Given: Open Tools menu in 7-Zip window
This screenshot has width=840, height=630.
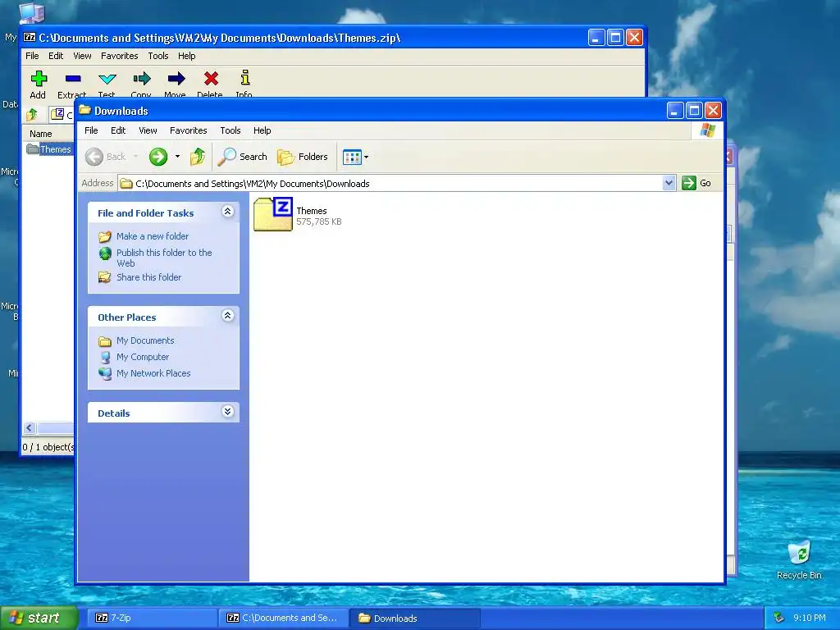Looking at the screenshot, I should coord(158,56).
